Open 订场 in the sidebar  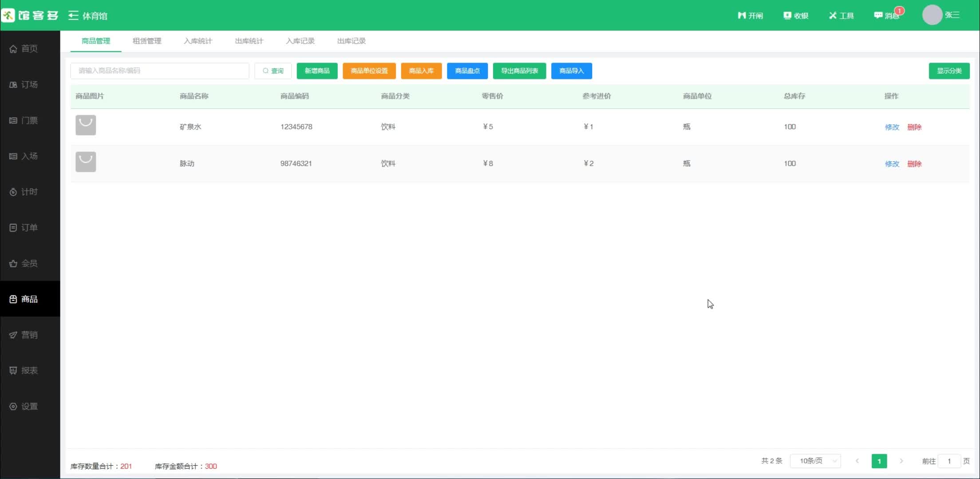[x=30, y=85]
